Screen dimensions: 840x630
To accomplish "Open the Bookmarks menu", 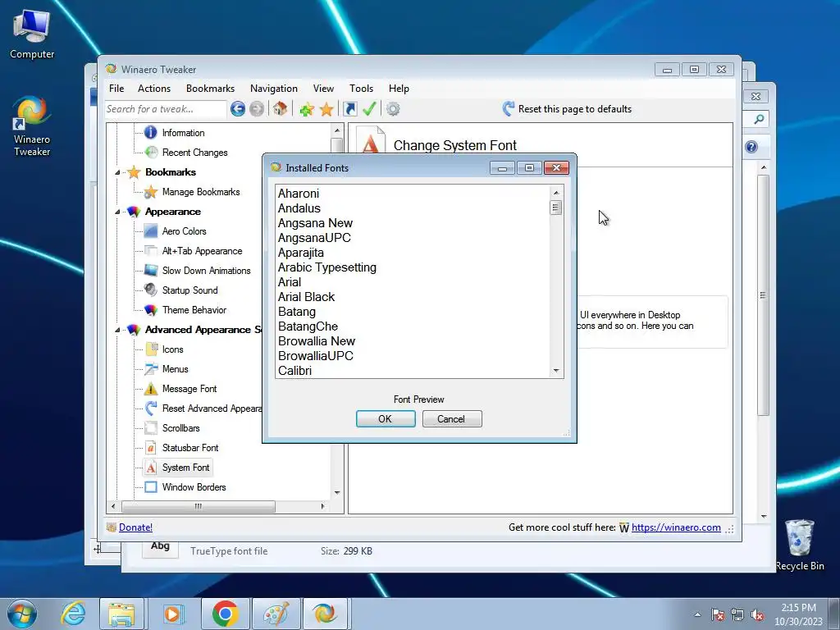I will pos(211,89).
